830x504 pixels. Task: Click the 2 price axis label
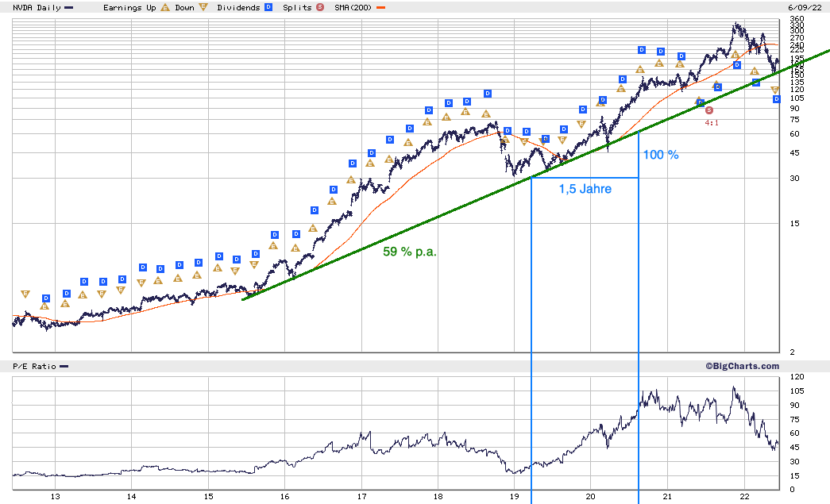(793, 352)
